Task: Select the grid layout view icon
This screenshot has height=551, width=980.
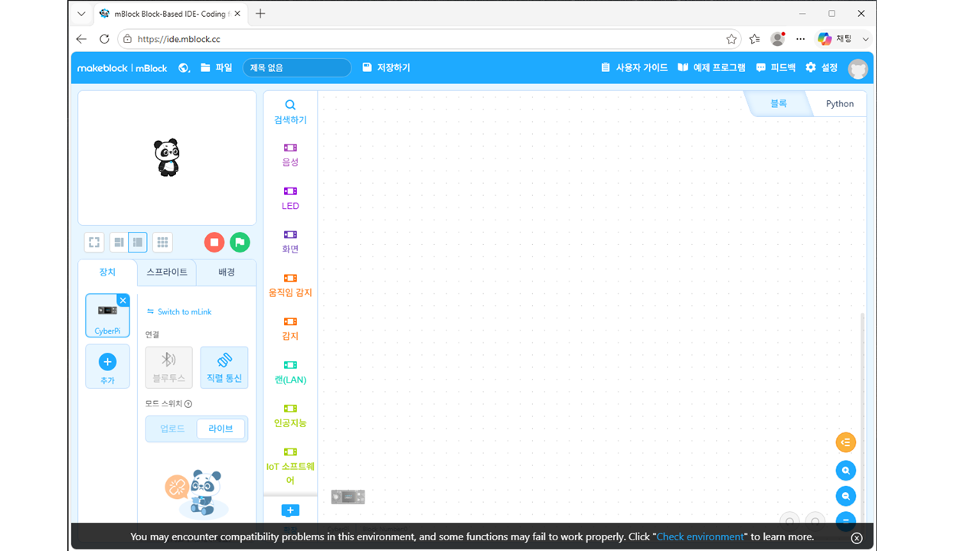Action: (x=162, y=243)
